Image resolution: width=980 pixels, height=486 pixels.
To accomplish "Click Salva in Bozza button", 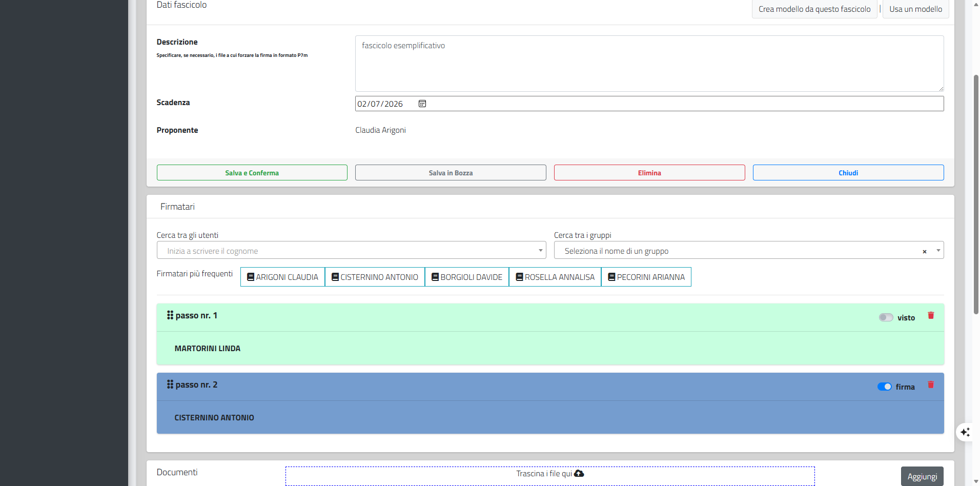I will pos(451,173).
